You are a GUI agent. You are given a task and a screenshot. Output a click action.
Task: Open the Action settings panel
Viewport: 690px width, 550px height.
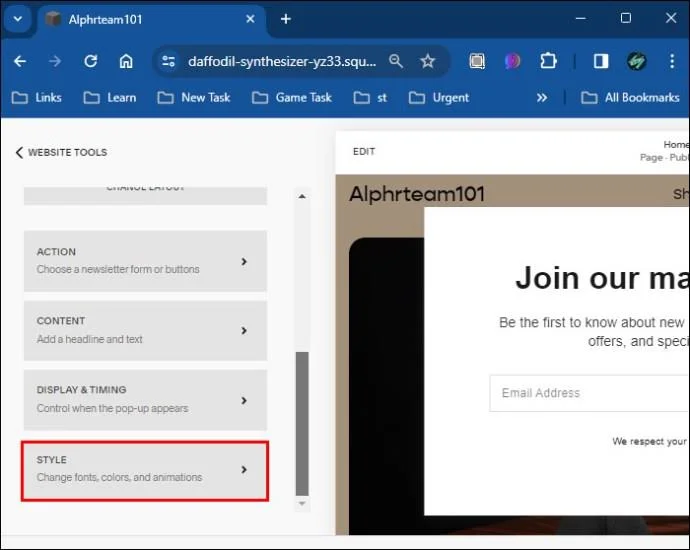[145, 261]
